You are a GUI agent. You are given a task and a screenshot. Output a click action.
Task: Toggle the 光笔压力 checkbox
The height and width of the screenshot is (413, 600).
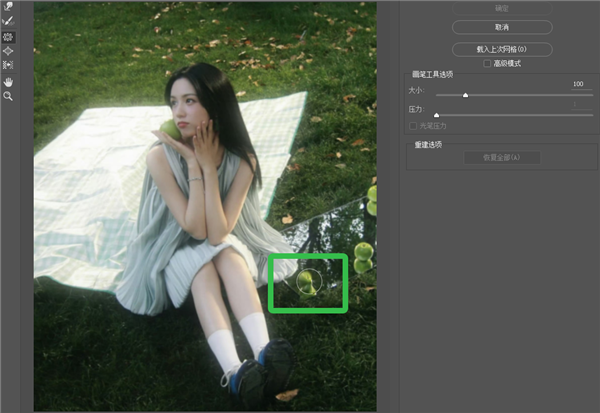pyautogui.click(x=412, y=126)
